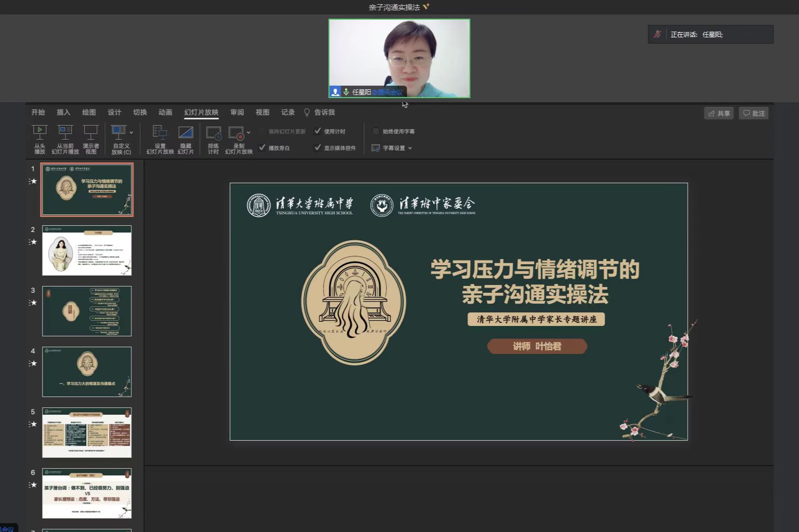Click the 设置幻灯片放映 setup icon
This screenshot has width=799, height=532.
(159, 133)
